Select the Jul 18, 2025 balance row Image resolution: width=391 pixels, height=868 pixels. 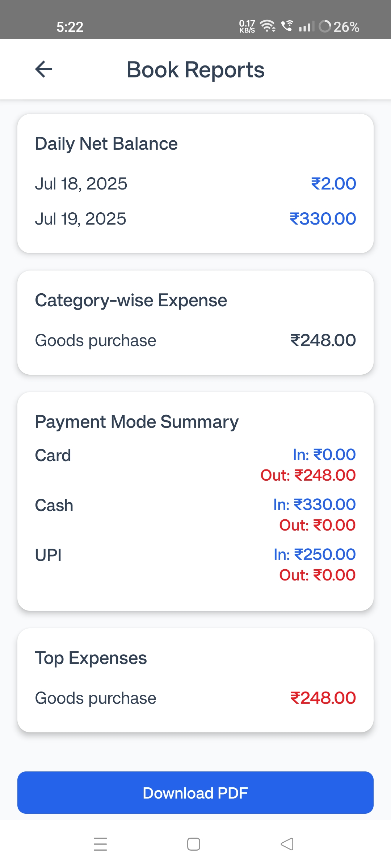point(195,184)
